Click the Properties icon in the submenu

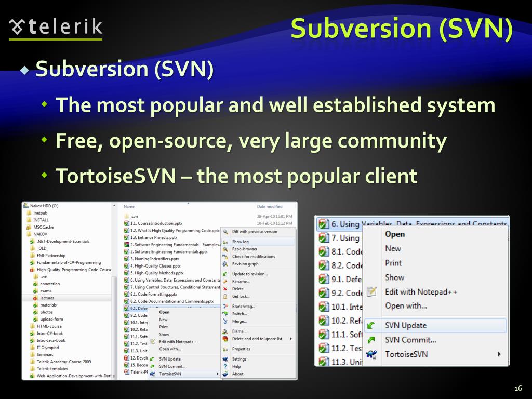[225, 349]
